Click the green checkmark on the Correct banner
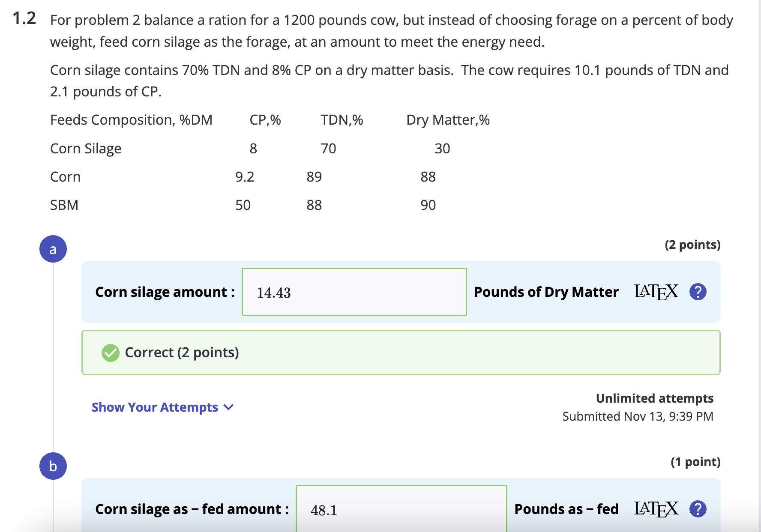 click(110, 352)
